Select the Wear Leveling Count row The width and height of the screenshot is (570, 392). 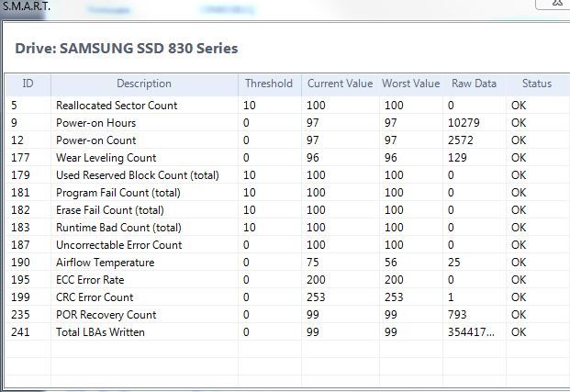287,158
